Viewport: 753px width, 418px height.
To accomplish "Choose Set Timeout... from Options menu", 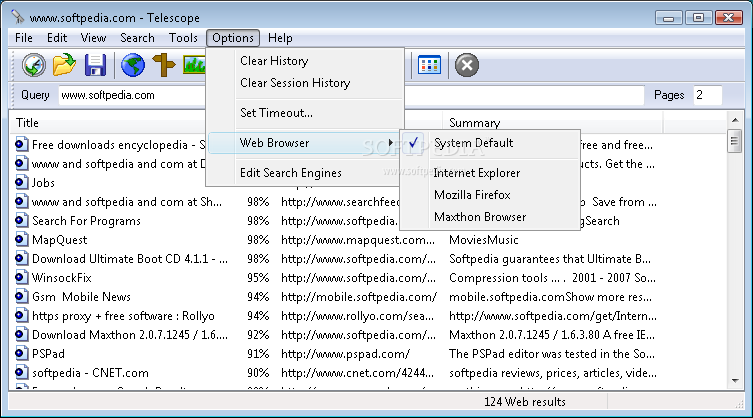I will (304, 113).
